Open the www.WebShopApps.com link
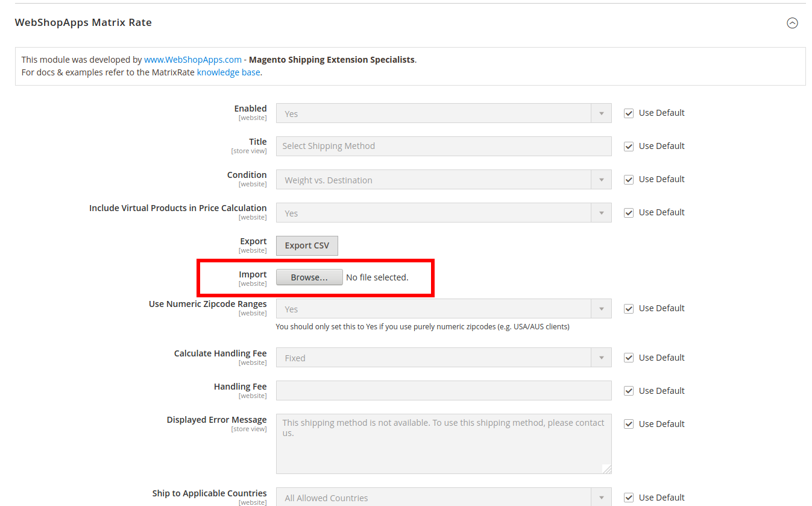The image size is (812, 506). coord(192,60)
